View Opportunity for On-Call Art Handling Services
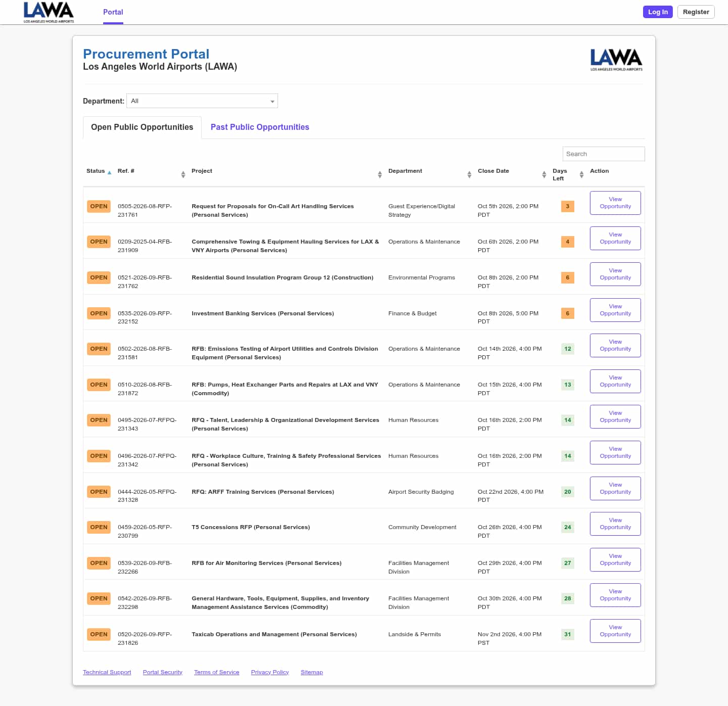Screen dimensions: 728x706 pyautogui.click(x=615, y=203)
